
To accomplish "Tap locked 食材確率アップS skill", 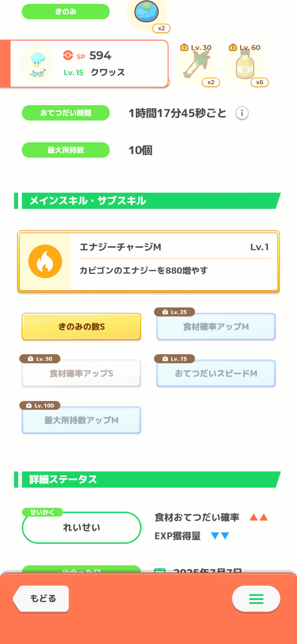I will (x=81, y=373).
